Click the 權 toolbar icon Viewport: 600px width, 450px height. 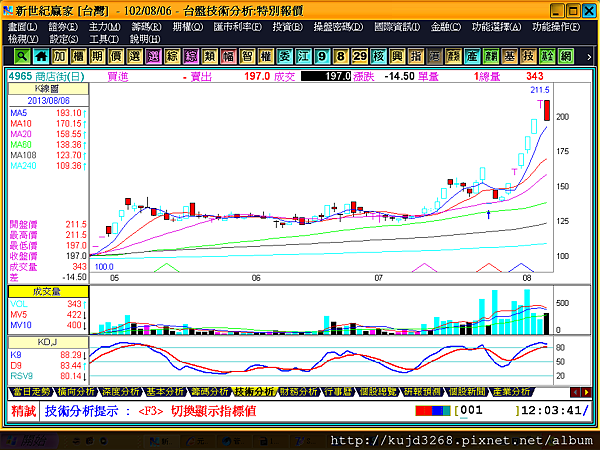(x=266, y=57)
